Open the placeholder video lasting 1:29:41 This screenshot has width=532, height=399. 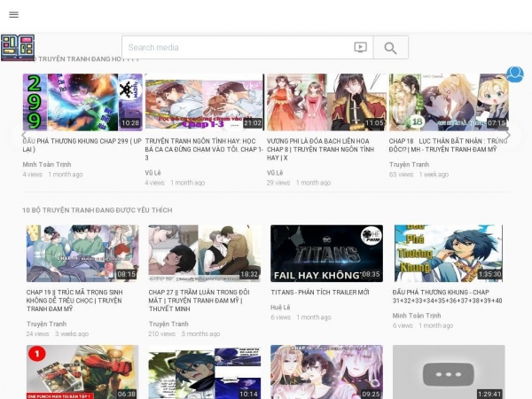[x=449, y=372]
